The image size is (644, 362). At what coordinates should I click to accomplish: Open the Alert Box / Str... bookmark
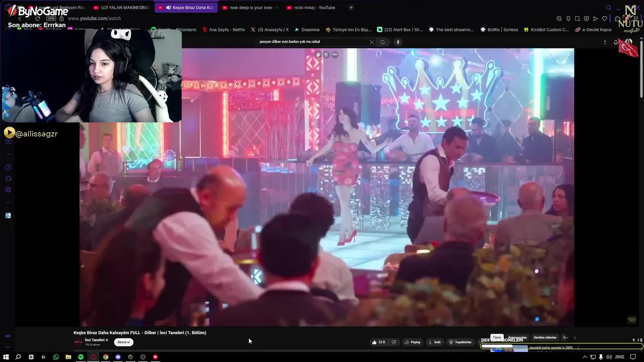[400, 30]
